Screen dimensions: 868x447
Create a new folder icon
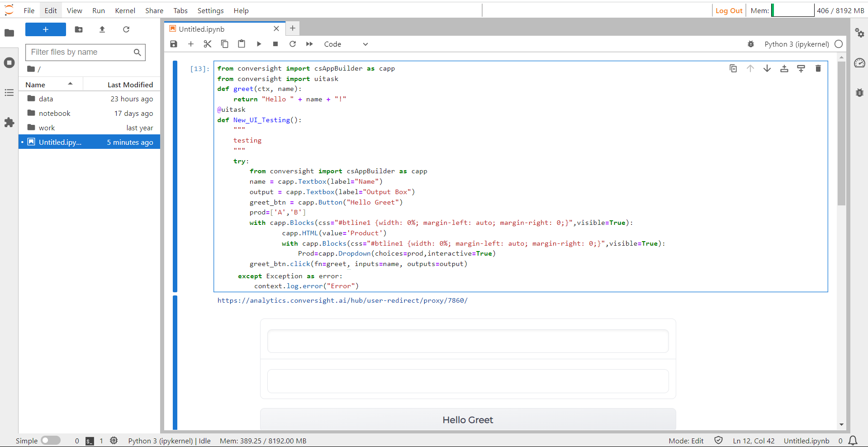79,29
